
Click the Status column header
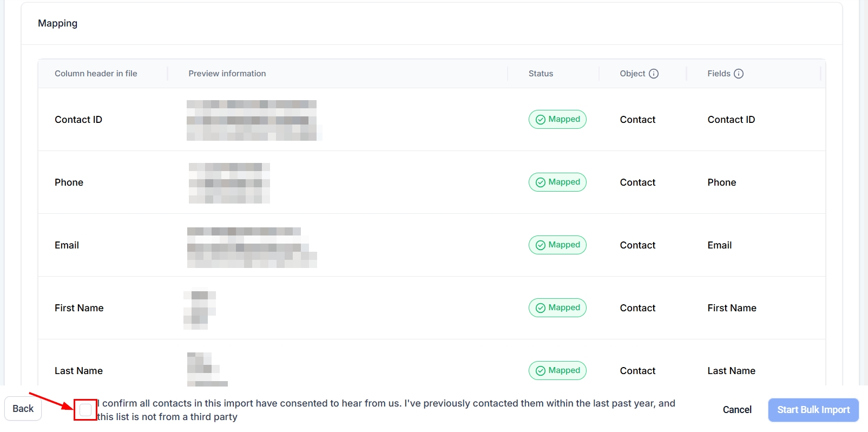541,74
